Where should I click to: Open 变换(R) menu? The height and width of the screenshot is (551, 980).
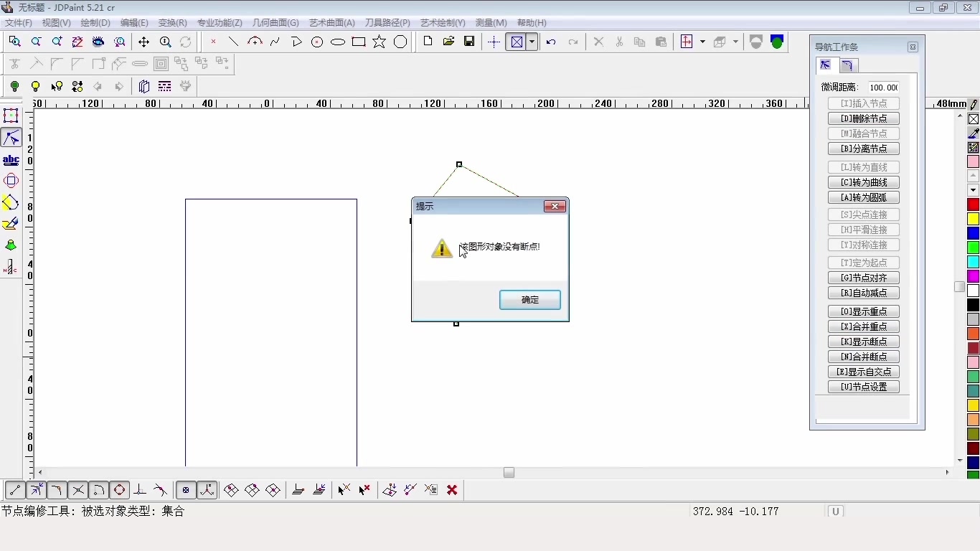click(x=173, y=23)
